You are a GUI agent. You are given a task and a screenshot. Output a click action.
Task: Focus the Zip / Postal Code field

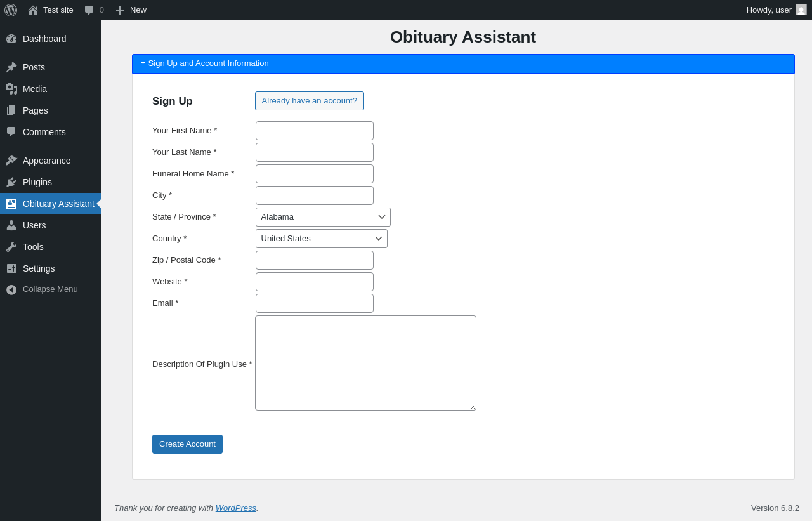pyautogui.click(x=315, y=260)
